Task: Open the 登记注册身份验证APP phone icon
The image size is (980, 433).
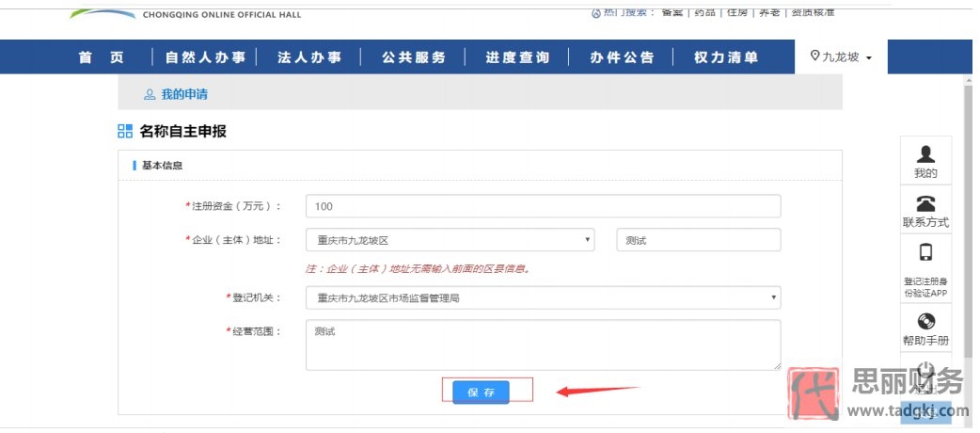Action: (925, 253)
